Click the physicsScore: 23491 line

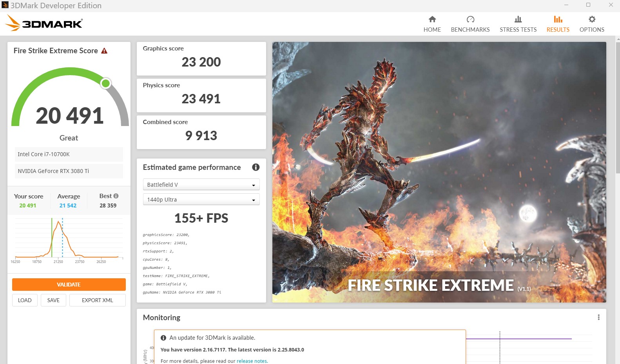point(165,243)
